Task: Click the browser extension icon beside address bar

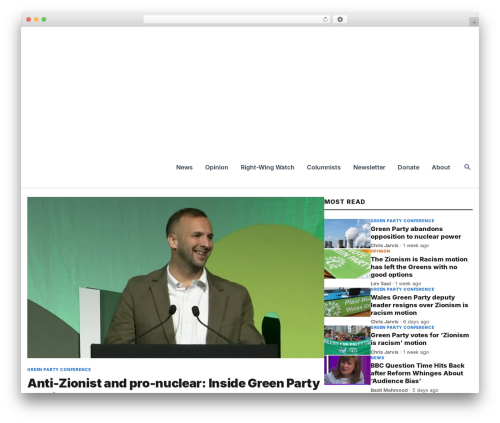Action: (x=340, y=20)
